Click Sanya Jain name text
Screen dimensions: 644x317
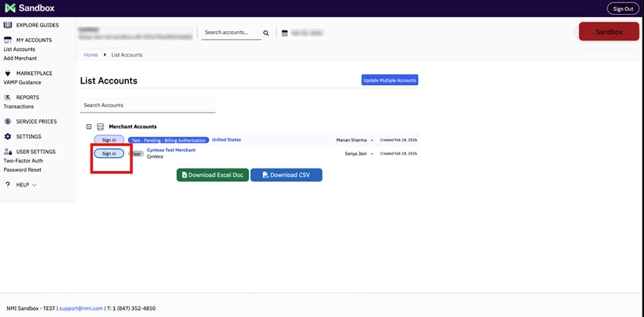tap(356, 154)
